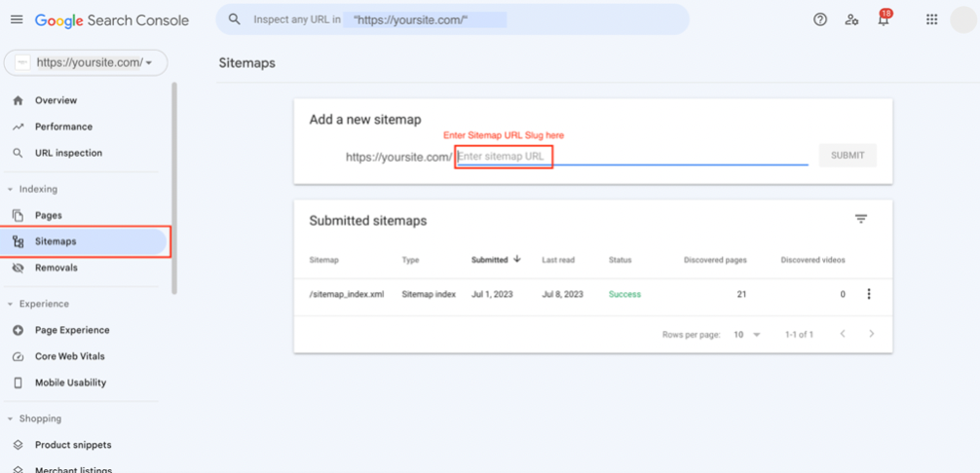
Task: Click the filter icon in Submitted sitemaps
Action: coord(861,220)
